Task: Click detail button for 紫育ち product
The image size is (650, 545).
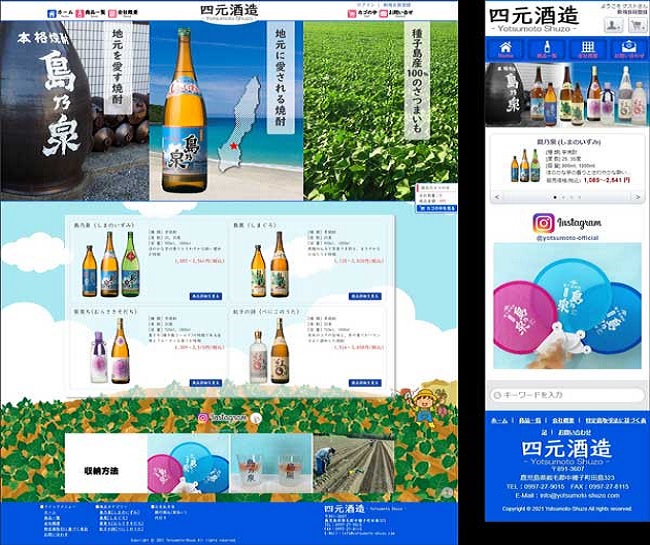Action: [206, 383]
